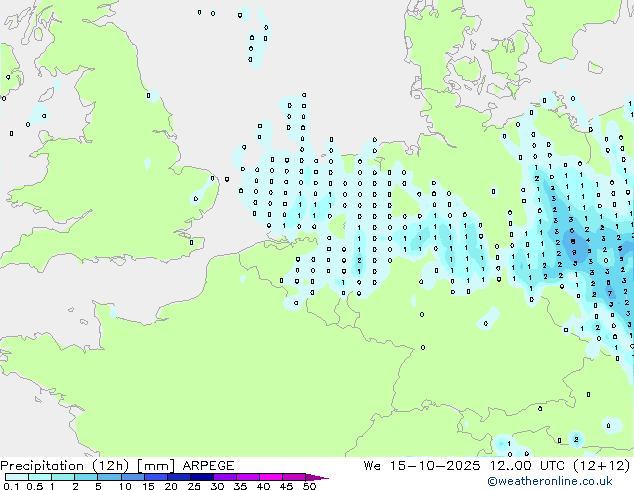The image size is (634, 490).
Task: Click the '50' legend scale label
Action: tap(309, 486)
